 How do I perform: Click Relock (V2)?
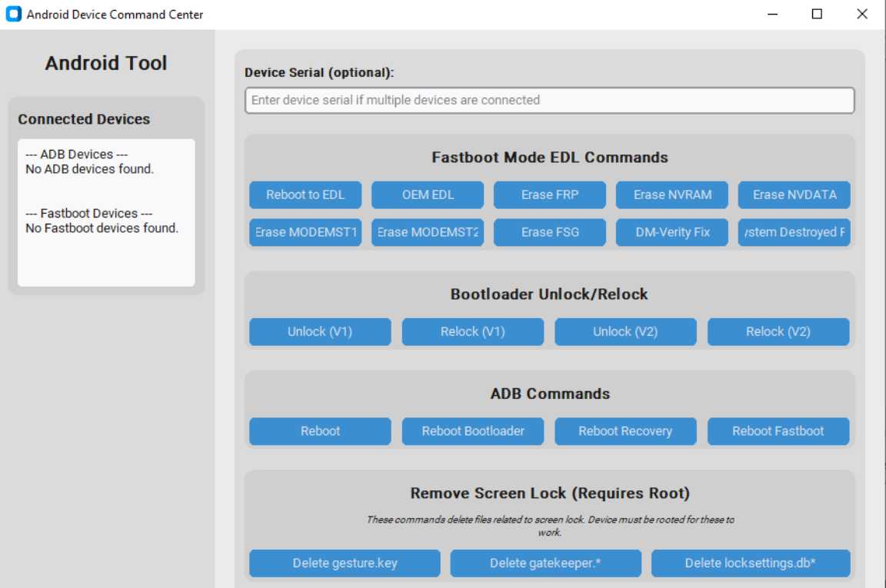[x=778, y=331]
